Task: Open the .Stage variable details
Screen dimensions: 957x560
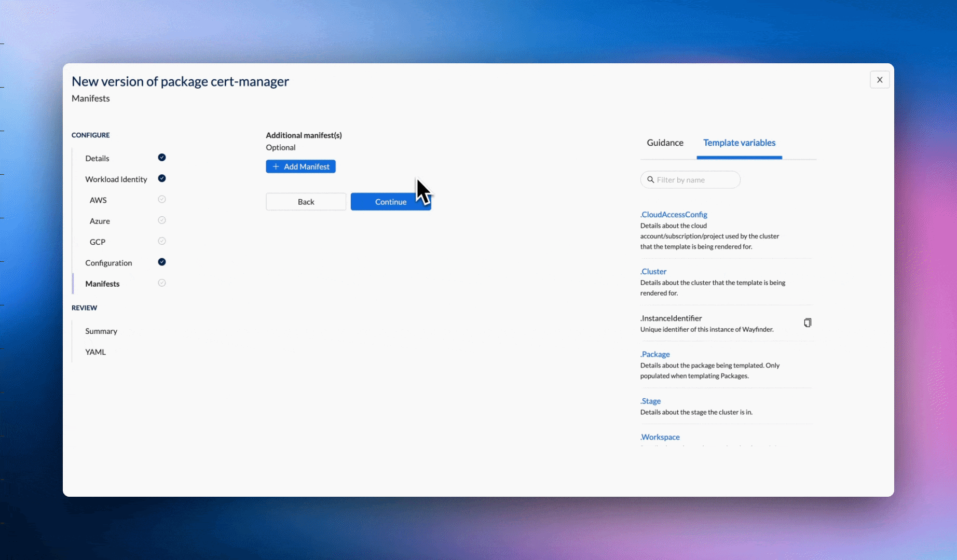Action: [x=650, y=401]
